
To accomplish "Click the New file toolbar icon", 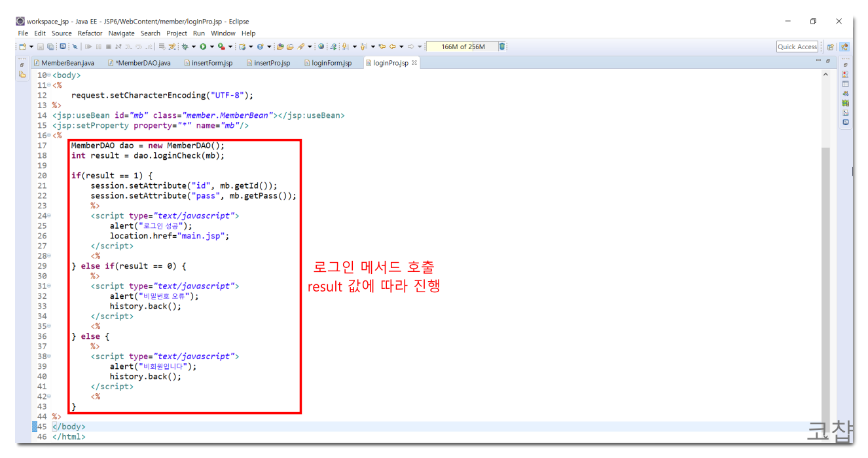I will pos(22,47).
